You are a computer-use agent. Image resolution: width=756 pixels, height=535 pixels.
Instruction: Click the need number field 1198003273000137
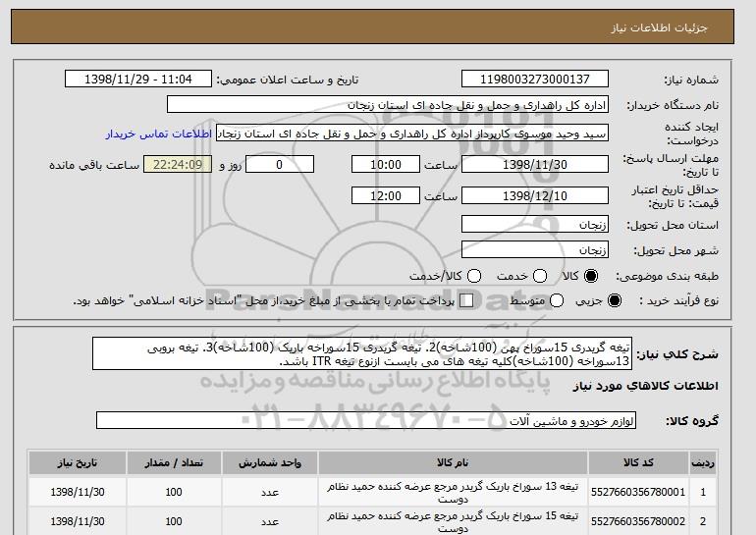coord(535,80)
